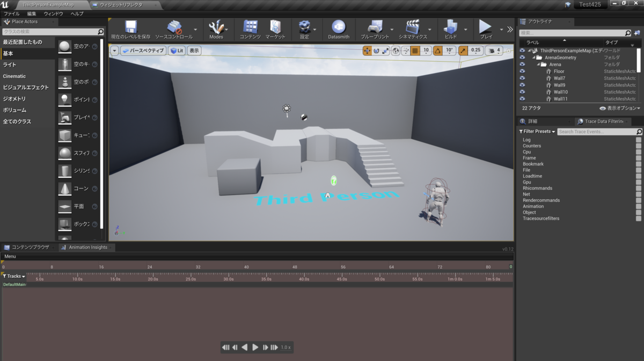The image size is (644, 361).
Task: Open the Settings gear toolbar icon
Action: tap(304, 27)
